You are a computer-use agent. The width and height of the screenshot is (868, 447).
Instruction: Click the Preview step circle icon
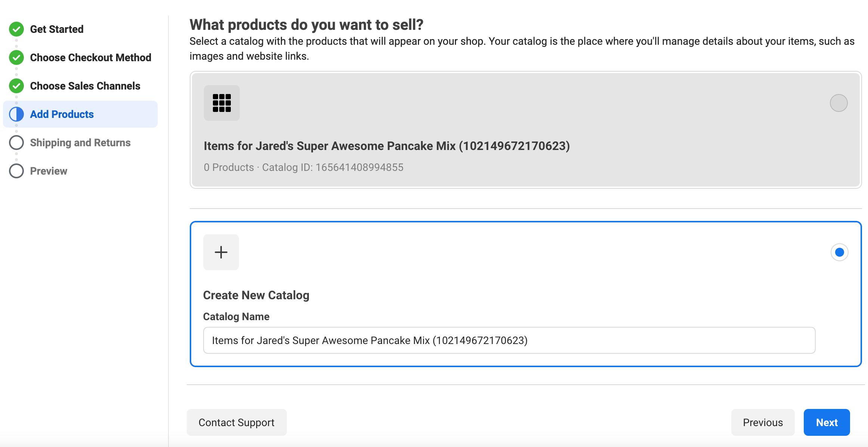tap(16, 171)
